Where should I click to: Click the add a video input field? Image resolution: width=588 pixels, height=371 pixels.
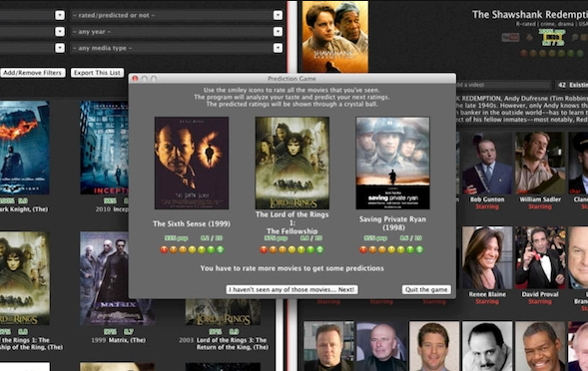click(502, 85)
